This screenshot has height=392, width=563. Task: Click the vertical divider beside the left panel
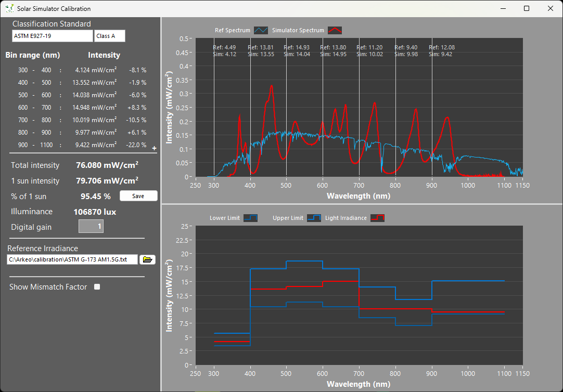coord(161,204)
